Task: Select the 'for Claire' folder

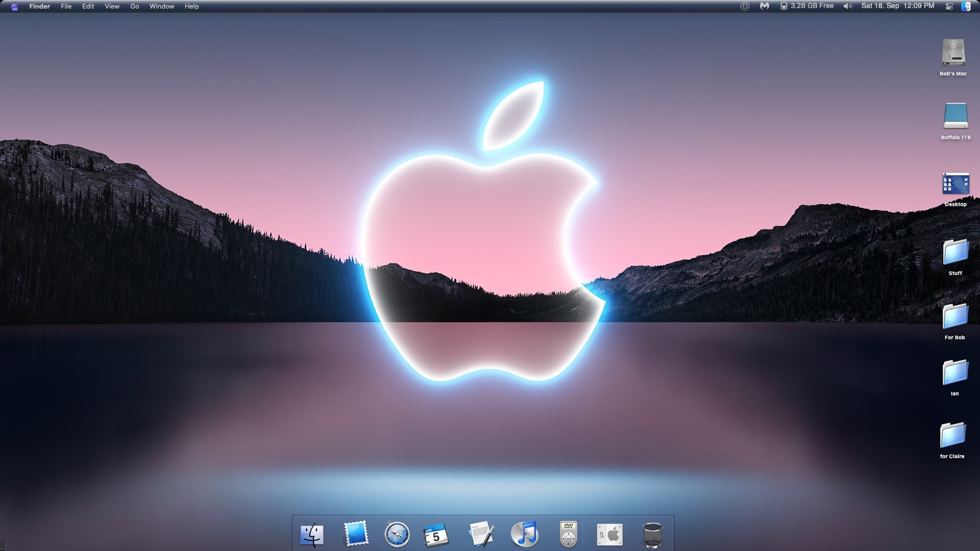Action: [952, 435]
